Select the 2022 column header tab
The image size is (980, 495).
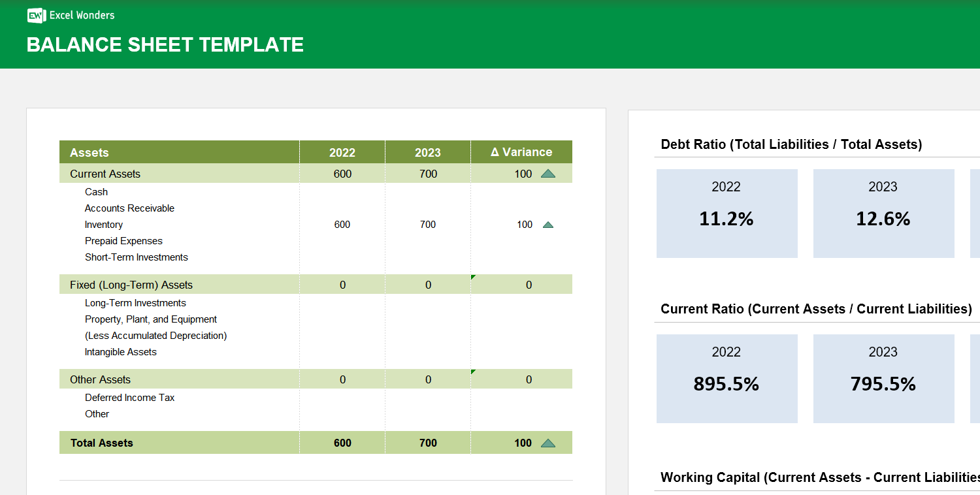coord(342,152)
